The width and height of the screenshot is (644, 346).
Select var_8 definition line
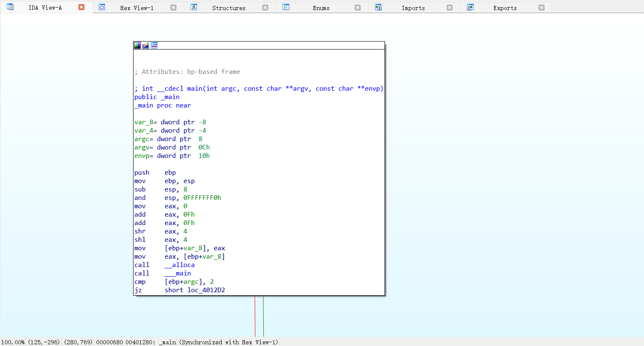point(170,122)
